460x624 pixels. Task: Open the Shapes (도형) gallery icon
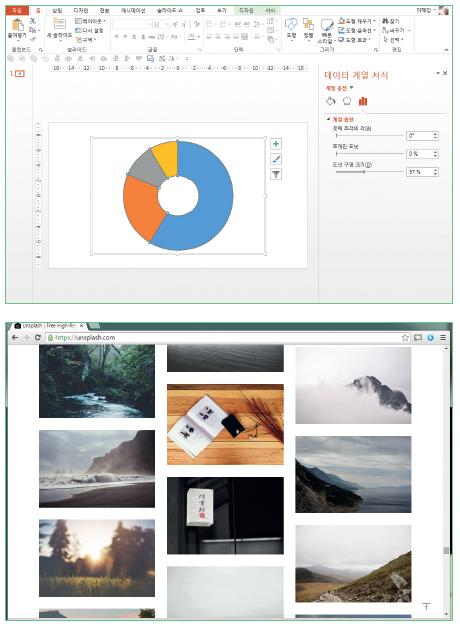pyautogui.click(x=291, y=24)
